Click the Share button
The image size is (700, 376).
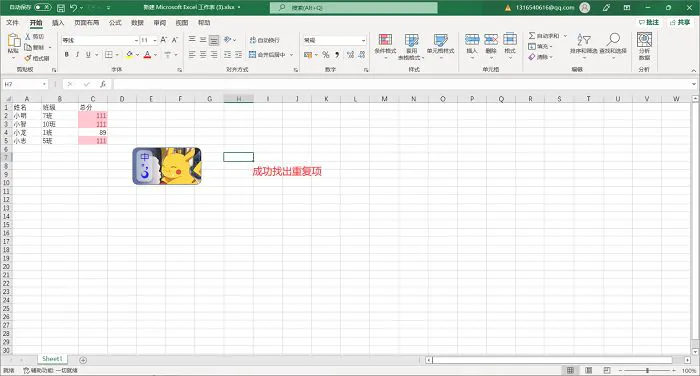click(x=680, y=22)
